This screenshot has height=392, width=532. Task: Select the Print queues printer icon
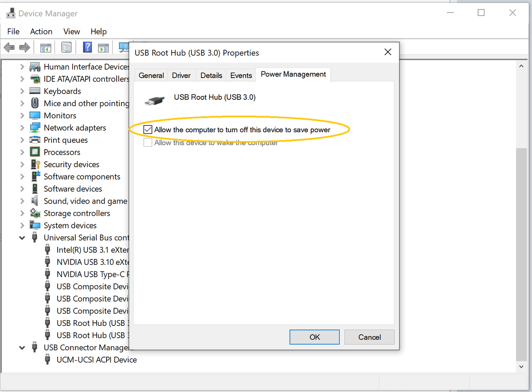click(x=35, y=140)
